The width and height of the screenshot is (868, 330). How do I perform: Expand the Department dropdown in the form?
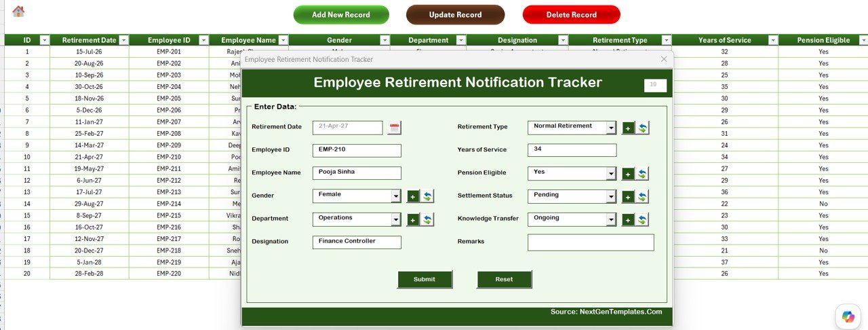[396, 219]
